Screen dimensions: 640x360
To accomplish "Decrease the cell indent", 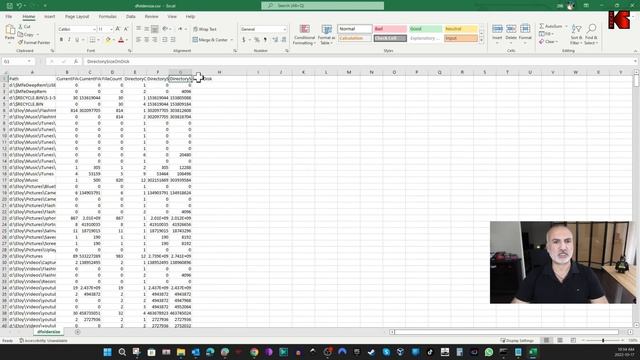I will click(165, 40).
